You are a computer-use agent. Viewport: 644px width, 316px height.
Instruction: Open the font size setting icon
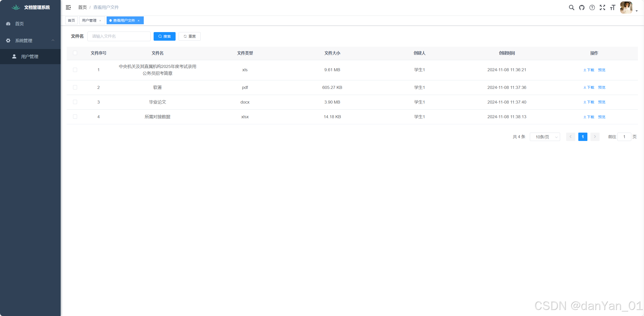(612, 8)
